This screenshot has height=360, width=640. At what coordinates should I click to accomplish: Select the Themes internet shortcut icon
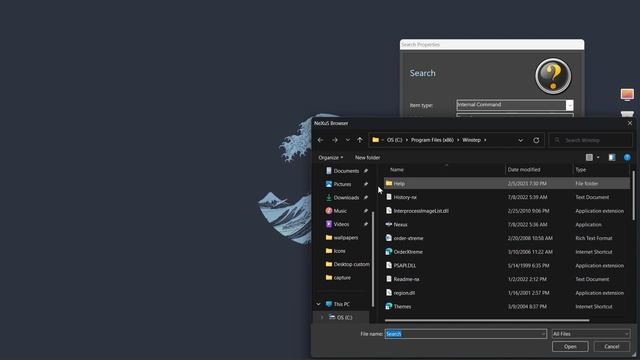[389, 306]
